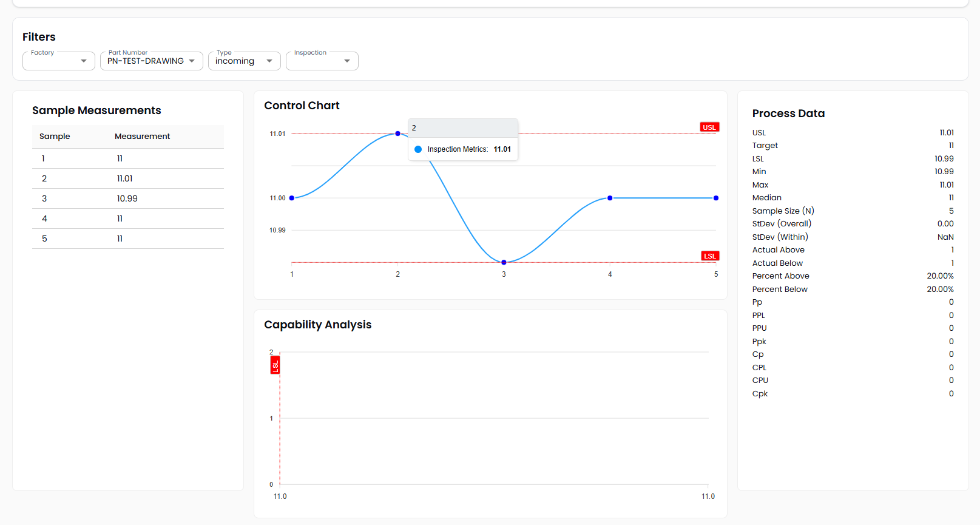Select the peak data point at sample 2
The width and height of the screenshot is (980, 525).
(x=398, y=134)
